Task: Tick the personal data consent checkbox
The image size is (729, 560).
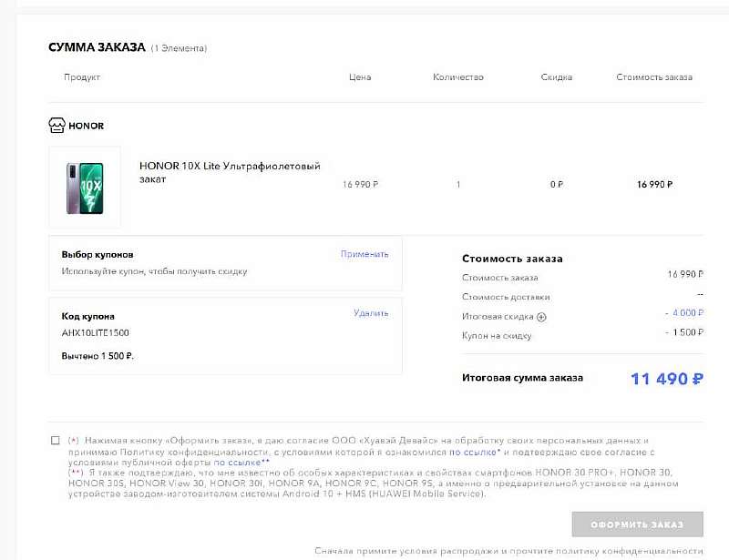Action: (x=56, y=441)
